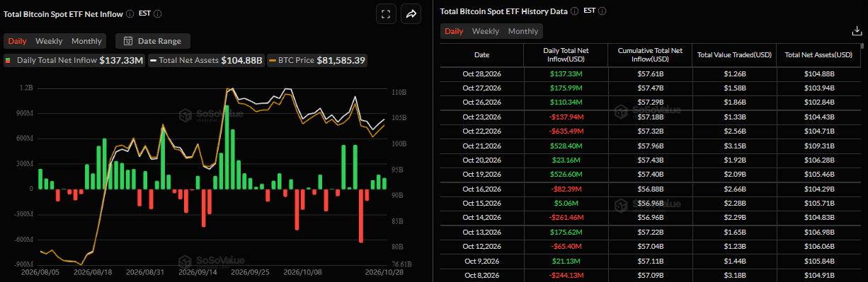Switch chart to Weekly view
The height and width of the screenshot is (282, 868).
point(49,41)
